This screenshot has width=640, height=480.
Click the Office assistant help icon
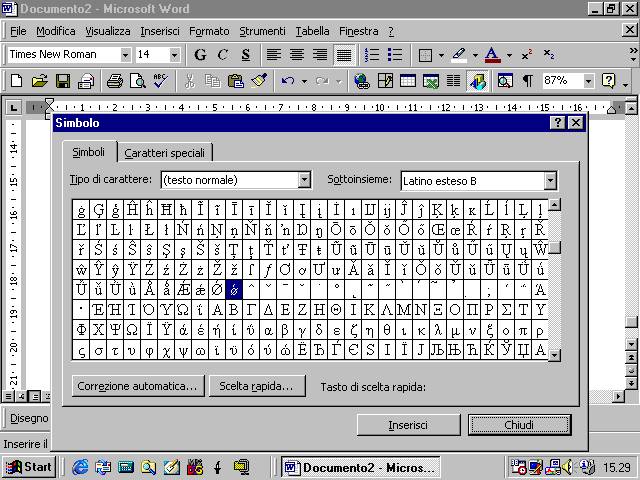(608, 81)
